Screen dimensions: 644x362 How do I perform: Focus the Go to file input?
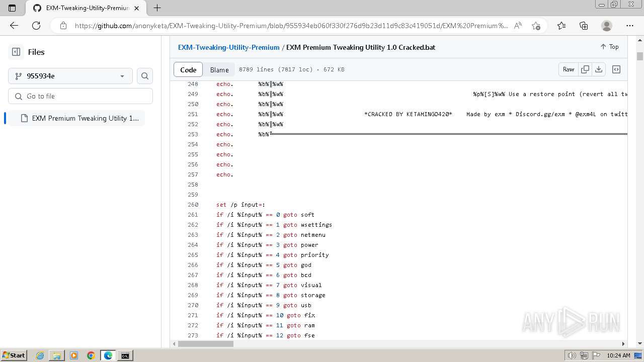(80, 96)
